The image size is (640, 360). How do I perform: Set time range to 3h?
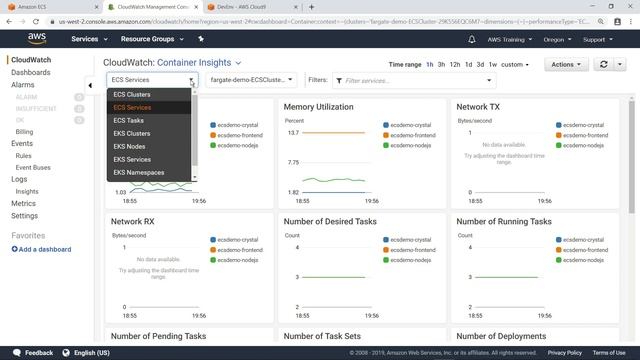(441, 64)
